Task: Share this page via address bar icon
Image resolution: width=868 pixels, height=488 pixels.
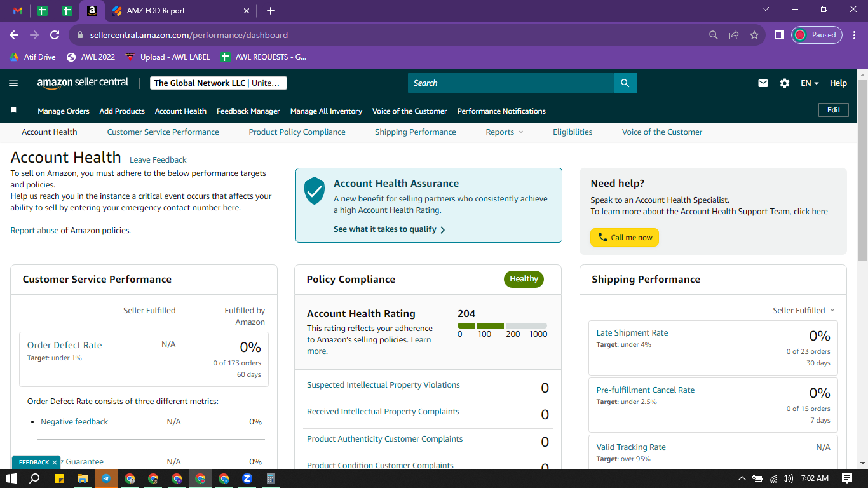Action: click(734, 35)
